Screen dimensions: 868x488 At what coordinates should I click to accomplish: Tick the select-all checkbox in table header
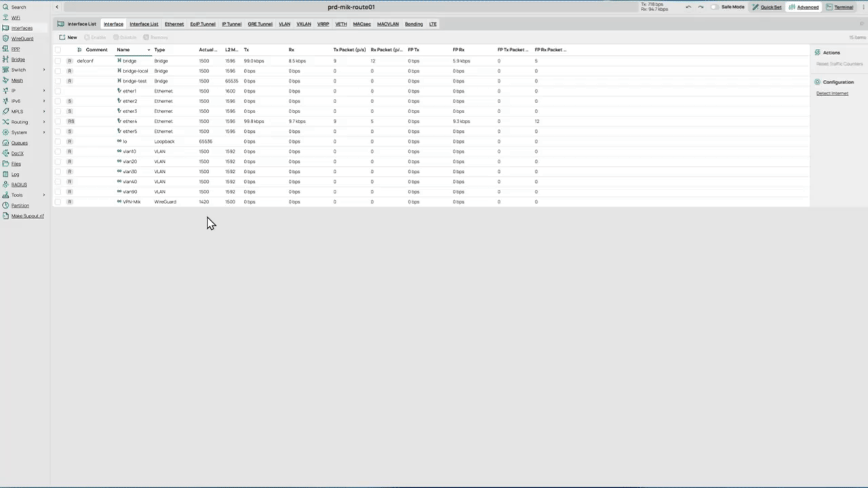click(58, 50)
